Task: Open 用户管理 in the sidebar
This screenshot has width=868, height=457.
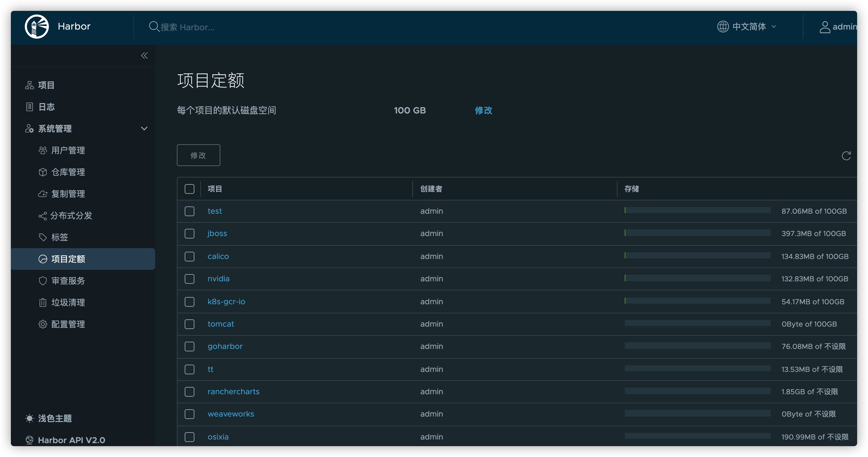Action: (x=68, y=150)
